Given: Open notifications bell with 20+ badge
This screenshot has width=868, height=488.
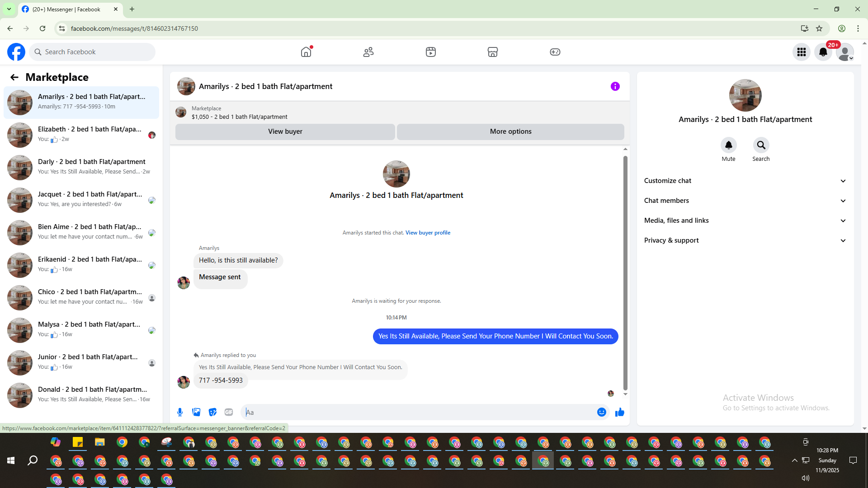Looking at the screenshot, I should click(x=823, y=52).
